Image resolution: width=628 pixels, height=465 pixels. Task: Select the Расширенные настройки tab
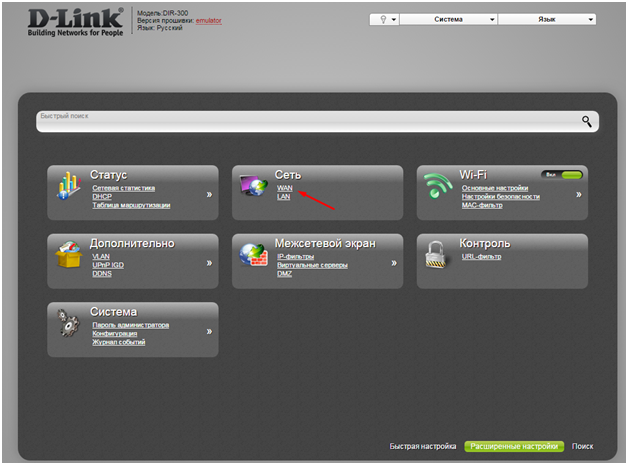tap(514, 446)
